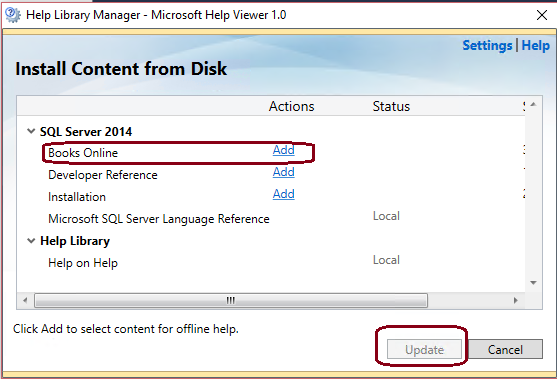The height and width of the screenshot is (379, 557).
Task: Collapse the Help Library group
Action: (x=31, y=241)
